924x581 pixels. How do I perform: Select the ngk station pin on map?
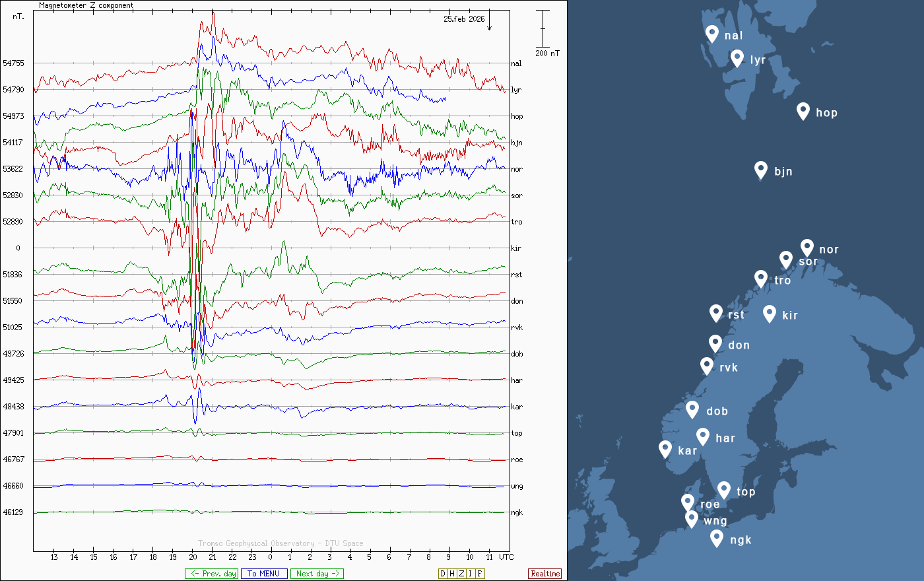(x=717, y=538)
